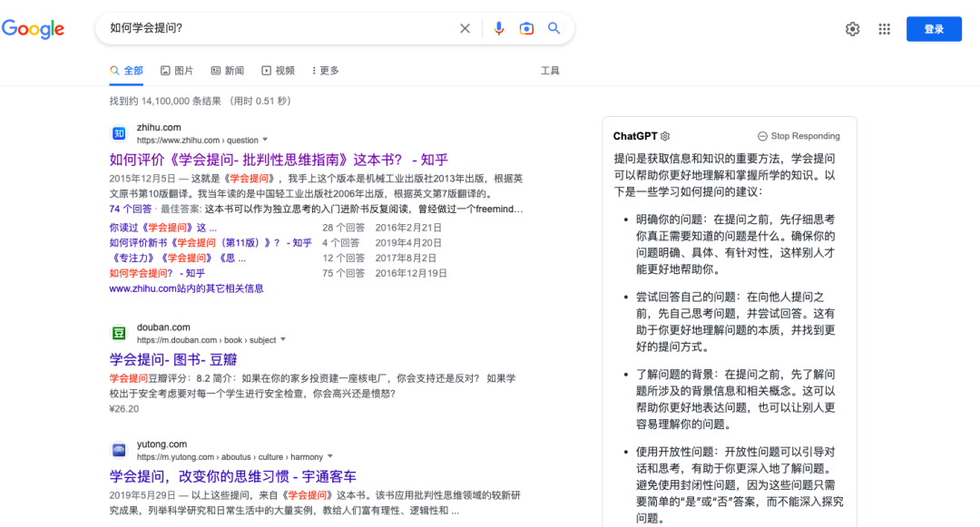This screenshot has height=527, width=980.
Task: Click the Yutong favicon in the third result
Action: click(x=119, y=450)
